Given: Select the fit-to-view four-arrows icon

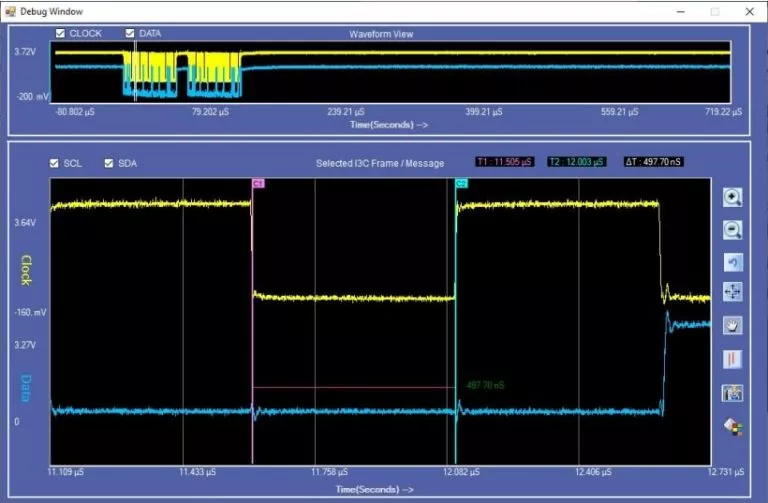Looking at the screenshot, I should [x=733, y=292].
